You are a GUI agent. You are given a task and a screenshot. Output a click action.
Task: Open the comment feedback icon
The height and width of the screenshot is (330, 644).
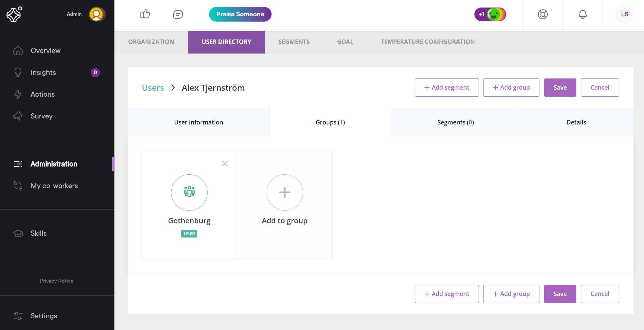click(178, 14)
